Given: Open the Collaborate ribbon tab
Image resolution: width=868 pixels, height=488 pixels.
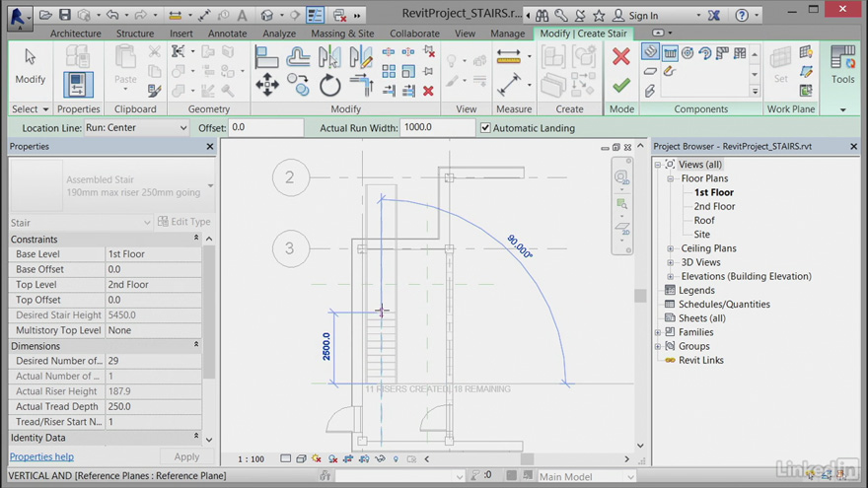Looking at the screenshot, I should click(414, 34).
